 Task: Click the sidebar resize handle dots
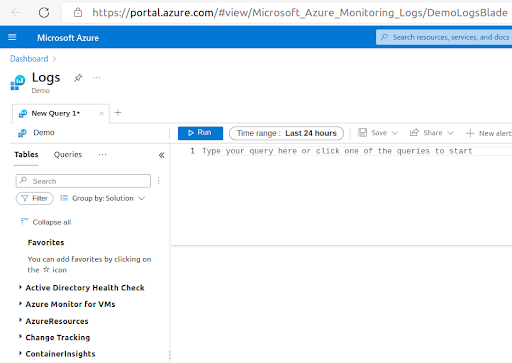point(170,355)
